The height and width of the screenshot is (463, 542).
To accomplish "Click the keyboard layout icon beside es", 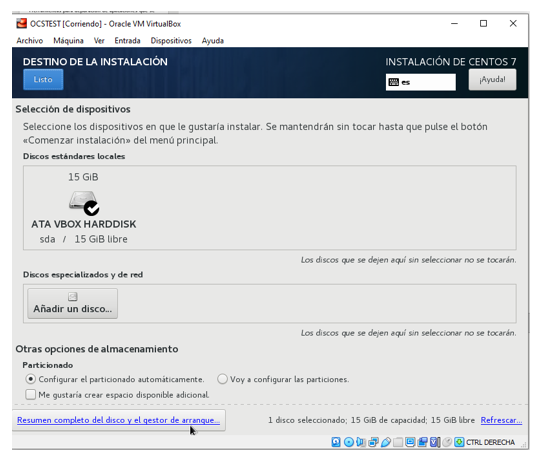I will coord(393,82).
